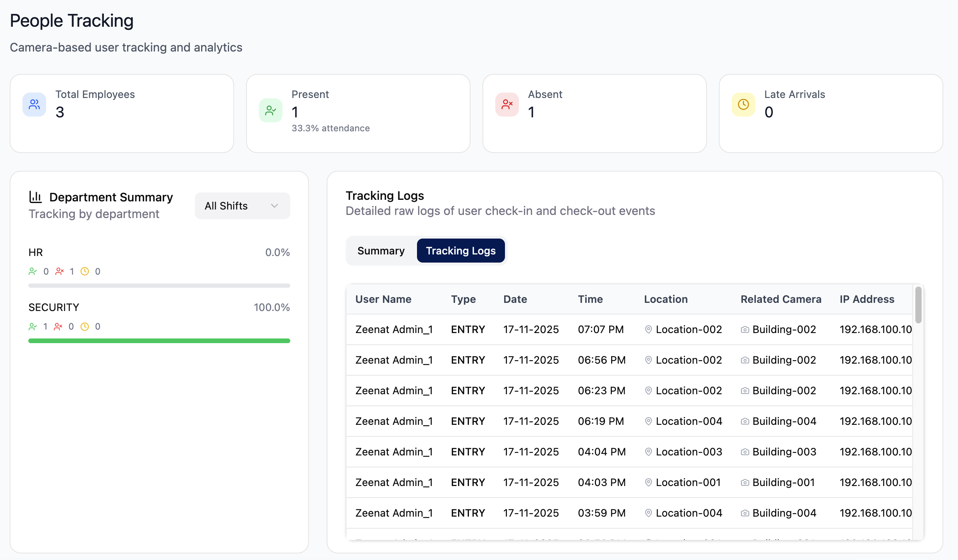The width and height of the screenshot is (958, 560).
Task: Click the Time column header
Action: click(x=590, y=299)
